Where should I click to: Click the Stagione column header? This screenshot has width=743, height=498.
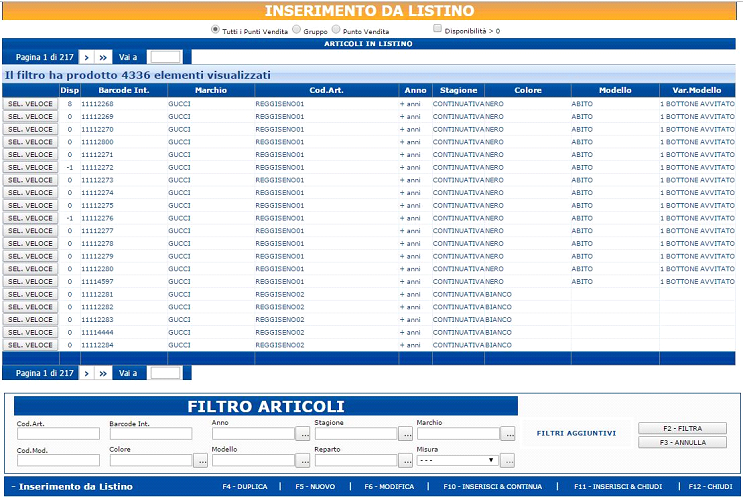pos(458,90)
